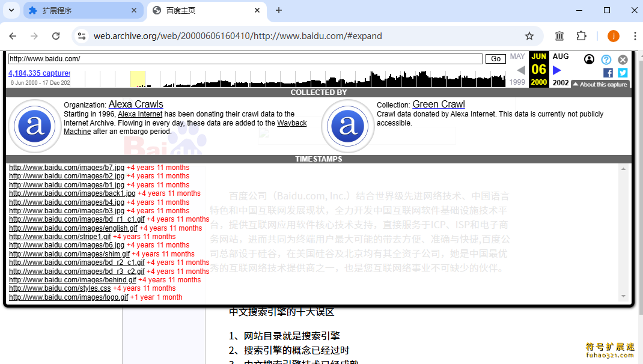Open the images/b1.jpg timestamp link
The image size is (643, 364).
[x=67, y=185]
